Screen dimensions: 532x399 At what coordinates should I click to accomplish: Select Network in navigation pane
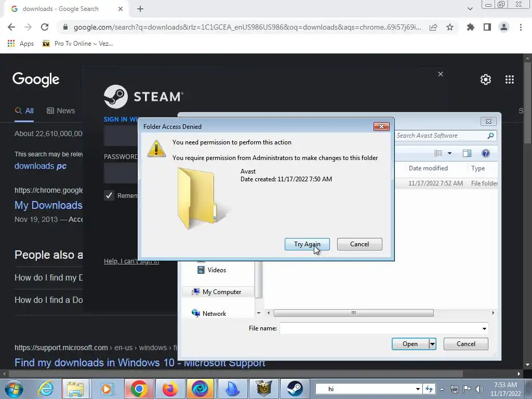coord(209,313)
